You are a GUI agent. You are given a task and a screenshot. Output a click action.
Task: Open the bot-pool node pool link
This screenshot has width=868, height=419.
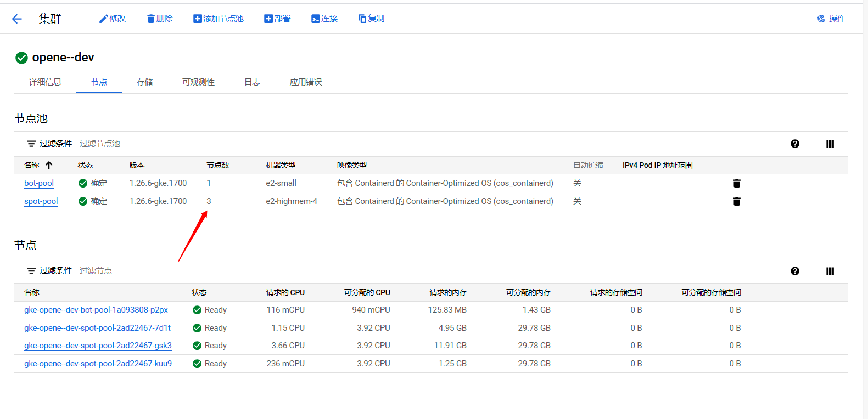point(39,183)
